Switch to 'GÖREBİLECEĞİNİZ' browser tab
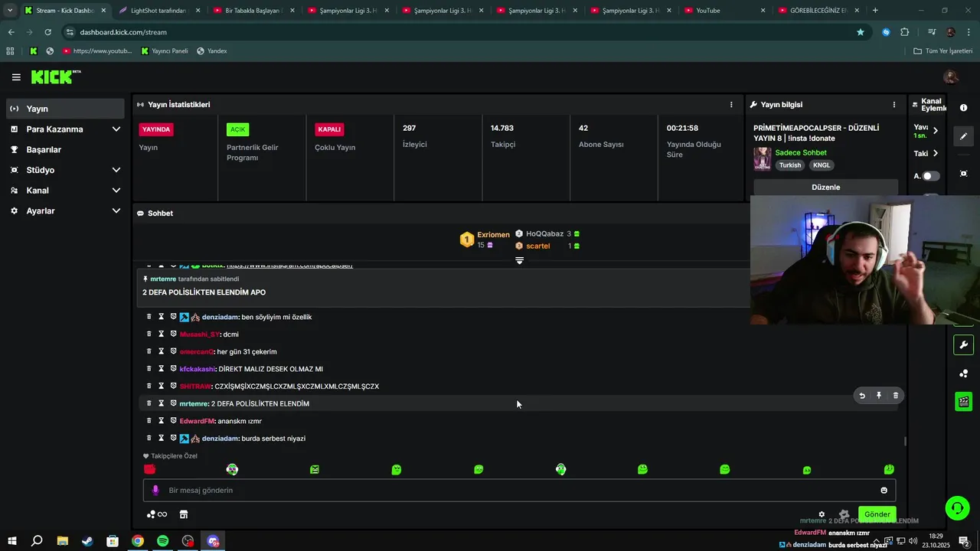 point(819,11)
